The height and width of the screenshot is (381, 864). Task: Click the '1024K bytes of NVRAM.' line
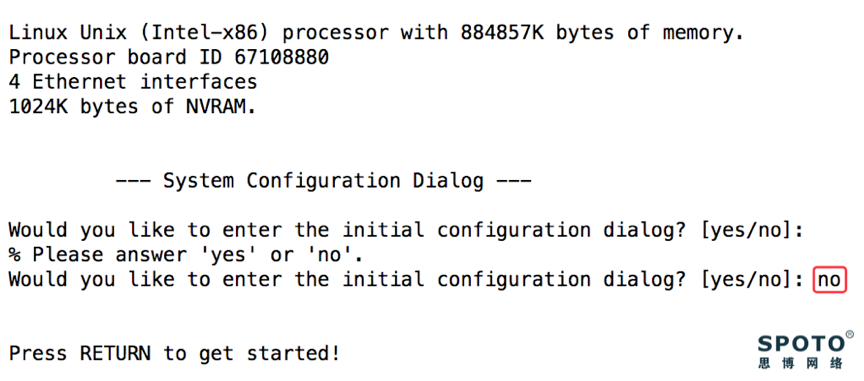coord(133,107)
